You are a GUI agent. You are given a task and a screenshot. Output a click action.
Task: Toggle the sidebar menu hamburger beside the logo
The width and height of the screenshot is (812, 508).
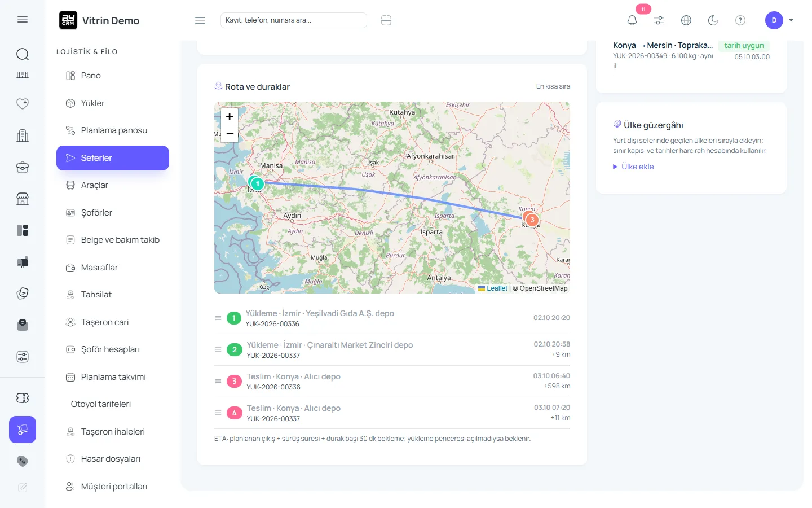point(200,20)
